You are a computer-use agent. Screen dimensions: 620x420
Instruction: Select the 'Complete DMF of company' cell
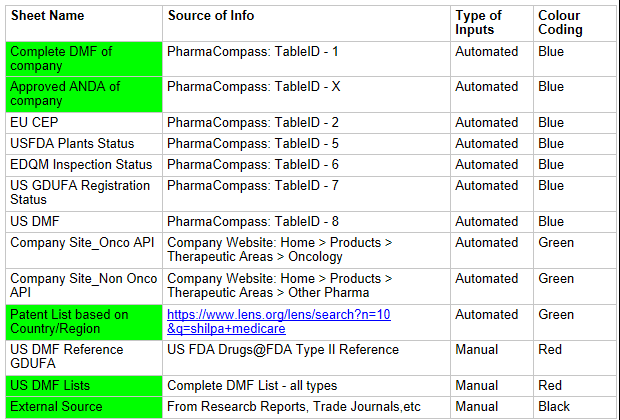pyautogui.click(x=84, y=59)
